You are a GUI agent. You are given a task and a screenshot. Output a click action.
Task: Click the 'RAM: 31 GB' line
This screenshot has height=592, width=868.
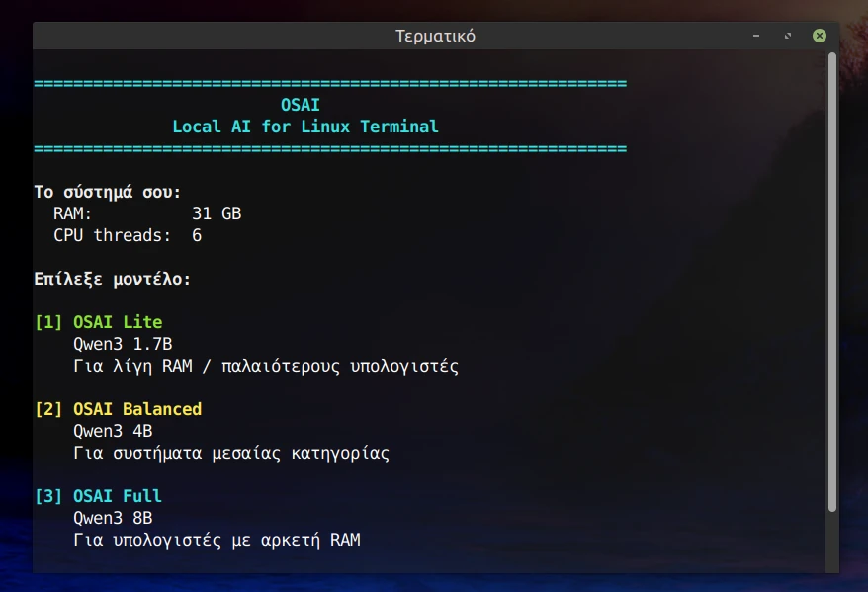tap(147, 213)
